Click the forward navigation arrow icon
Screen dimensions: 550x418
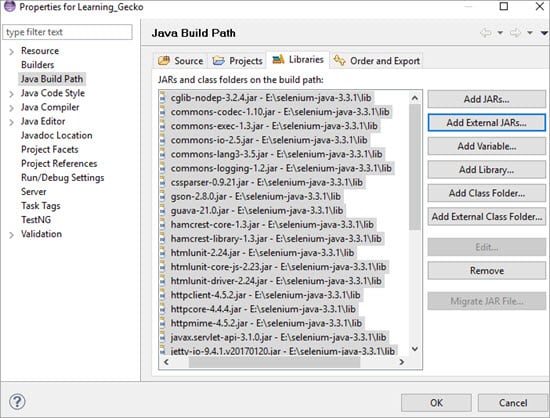point(515,33)
